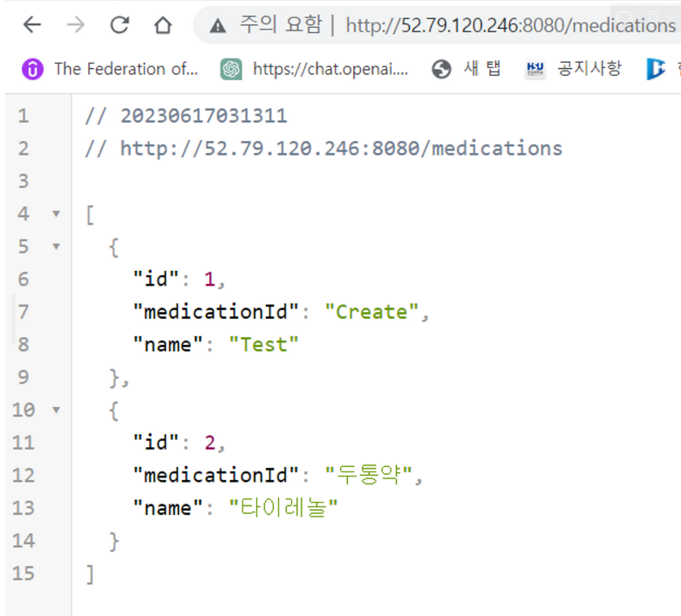
Task: Open the browser home page
Action: tap(163, 25)
